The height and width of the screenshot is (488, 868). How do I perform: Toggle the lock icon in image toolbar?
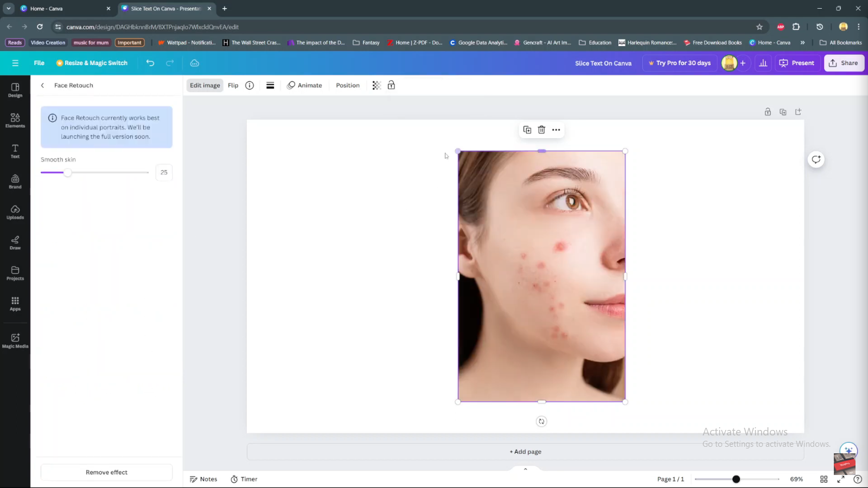pos(391,85)
